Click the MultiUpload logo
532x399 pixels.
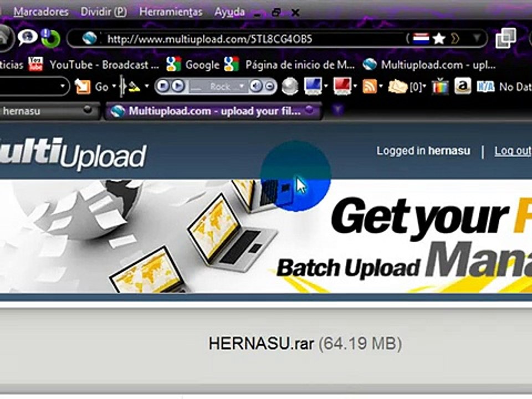(x=73, y=155)
